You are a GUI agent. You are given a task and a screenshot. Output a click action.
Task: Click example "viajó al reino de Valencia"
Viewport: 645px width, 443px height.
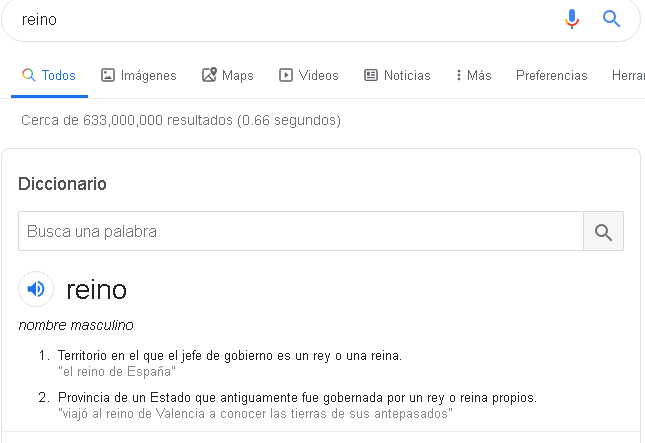pos(255,413)
